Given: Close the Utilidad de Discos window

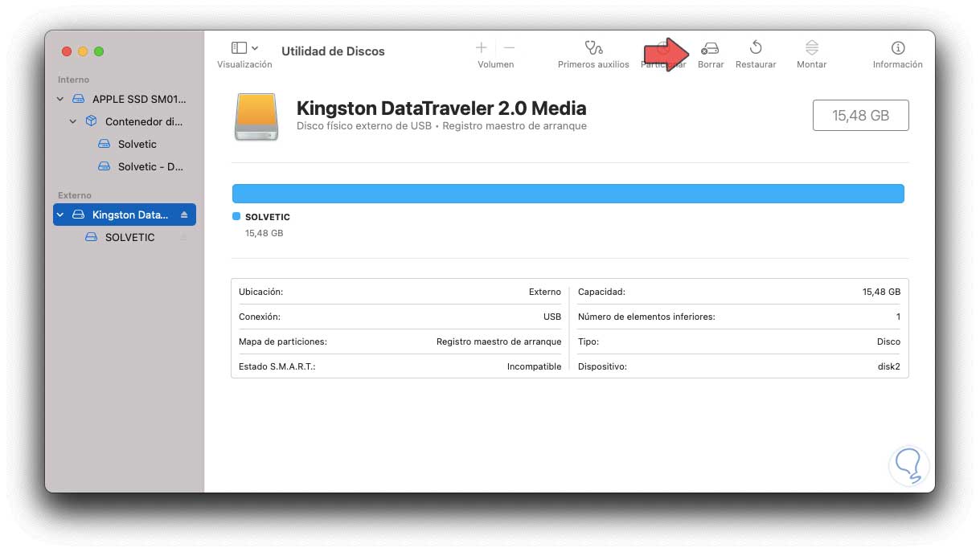Looking at the screenshot, I should (x=67, y=51).
